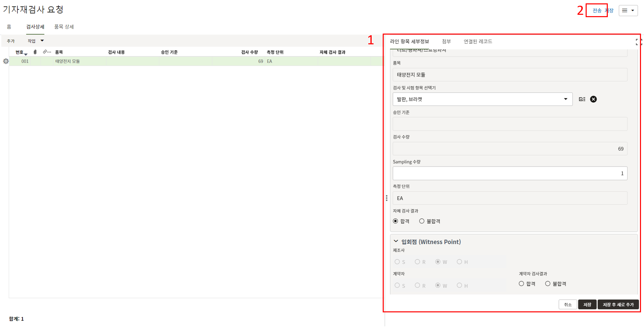Select 불합격 for 자체 검사 결과
Viewport: 644px width, 329px height.
pyautogui.click(x=422, y=221)
